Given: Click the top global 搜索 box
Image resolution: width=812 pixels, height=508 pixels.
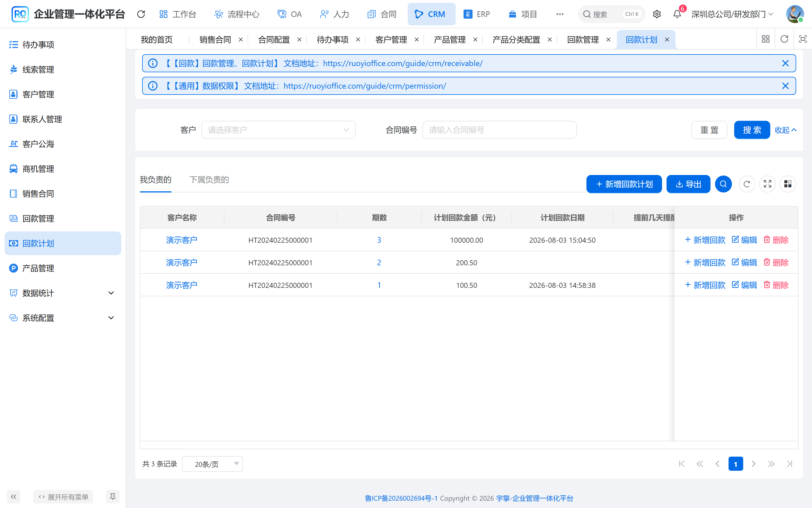Looking at the screenshot, I should (611, 14).
